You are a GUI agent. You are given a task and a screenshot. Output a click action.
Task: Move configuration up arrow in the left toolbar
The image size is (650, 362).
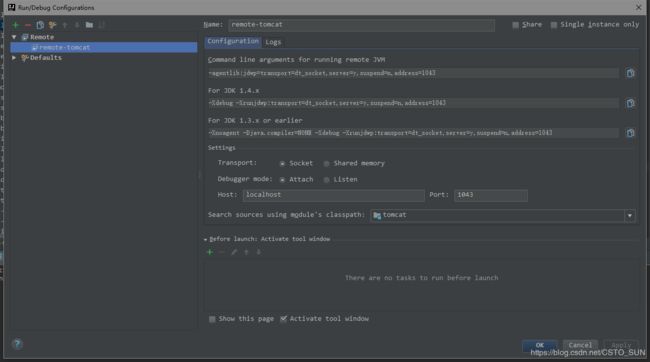(65, 25)
